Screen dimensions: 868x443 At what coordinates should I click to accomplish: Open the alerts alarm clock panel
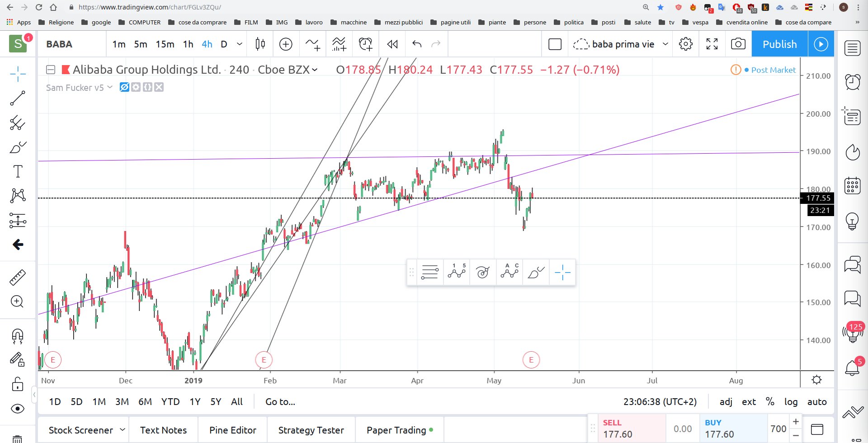point(853,82)
